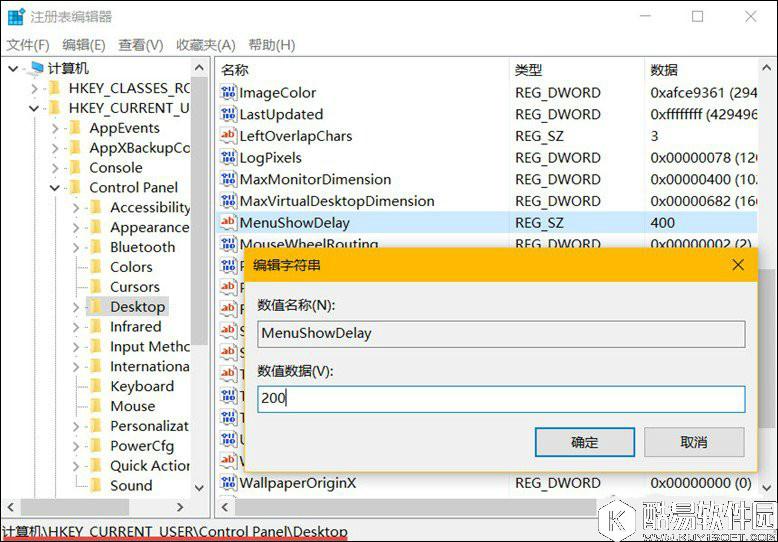Cancel with the 取消 button
This screenshot has height=542, width=778.
pos(694,442)
